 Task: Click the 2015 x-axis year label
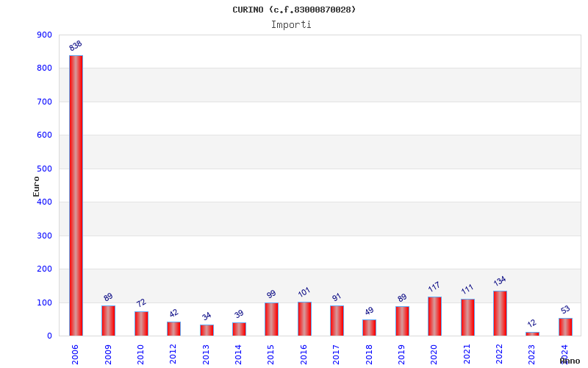(270, 355)
